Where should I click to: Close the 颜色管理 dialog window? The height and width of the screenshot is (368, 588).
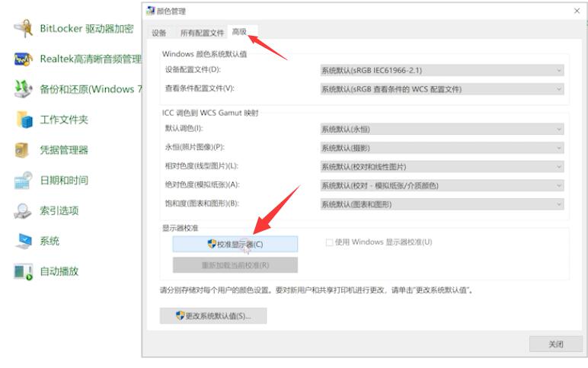pyautogui.click(x=577, y=11)
